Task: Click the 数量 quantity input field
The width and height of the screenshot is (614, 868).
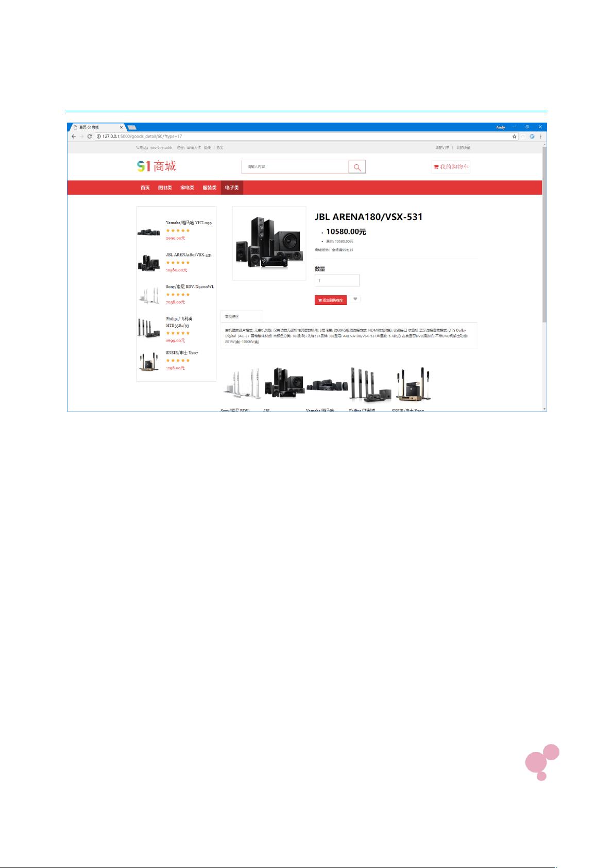Action: point(336,281)
